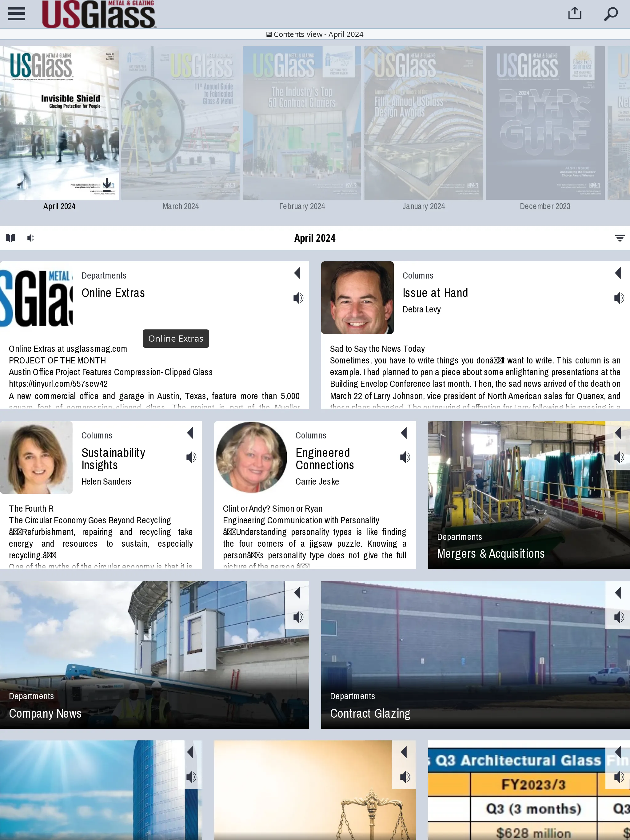
Task: Click 'Clint or Andy? Simon or Ryan' text
Action: pos(273,509)
